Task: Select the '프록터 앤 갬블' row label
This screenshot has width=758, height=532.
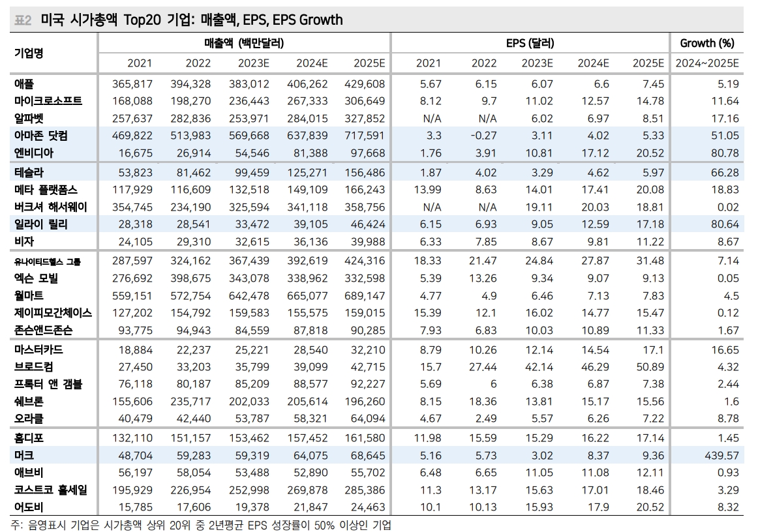Action: (48, 384)
